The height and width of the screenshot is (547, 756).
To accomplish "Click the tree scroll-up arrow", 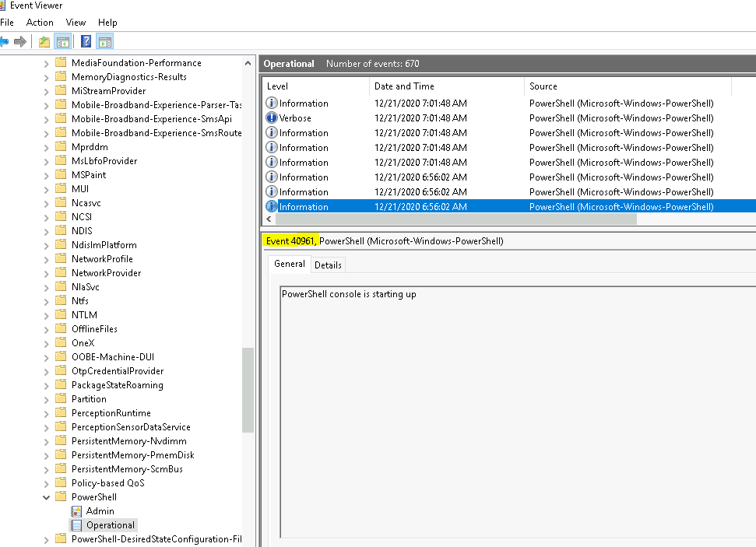I will pyautogui.click(x=248, y=63).
